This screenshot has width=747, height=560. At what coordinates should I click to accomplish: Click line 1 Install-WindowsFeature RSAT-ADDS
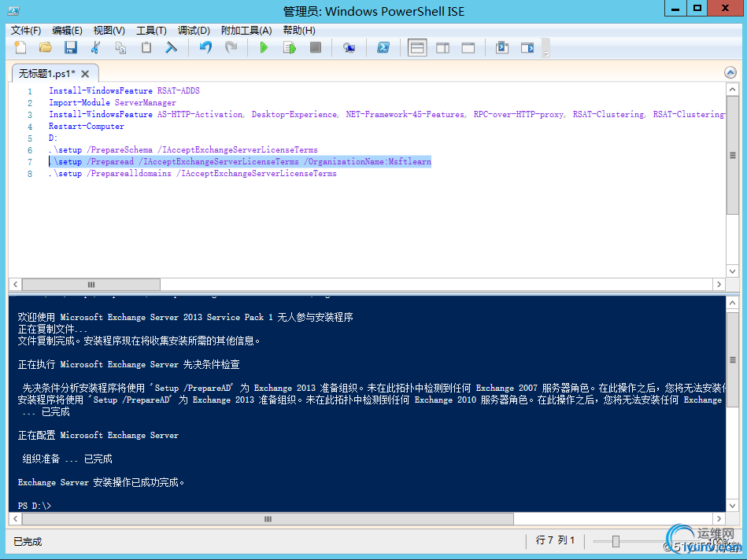(124, 90)
